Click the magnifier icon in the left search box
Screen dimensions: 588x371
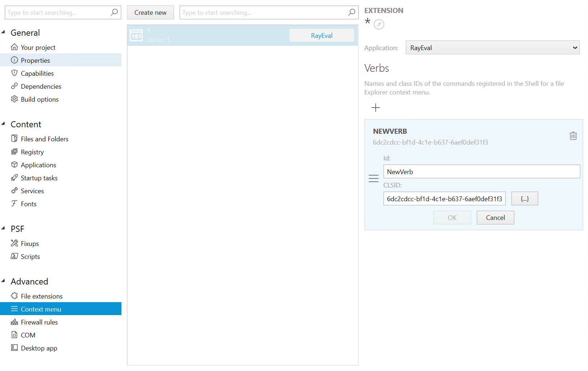pos(114,12)
